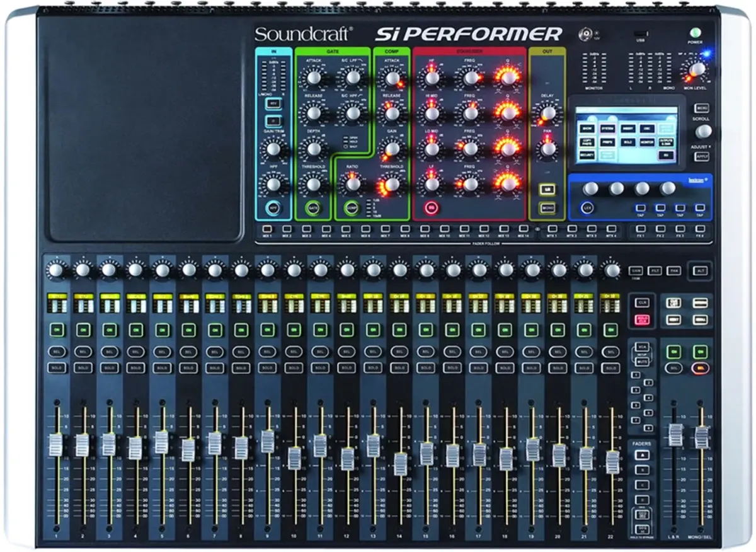Tap MONITOR on the touchscreen
This screenshot has width=756, height=552.
[648, 142]
